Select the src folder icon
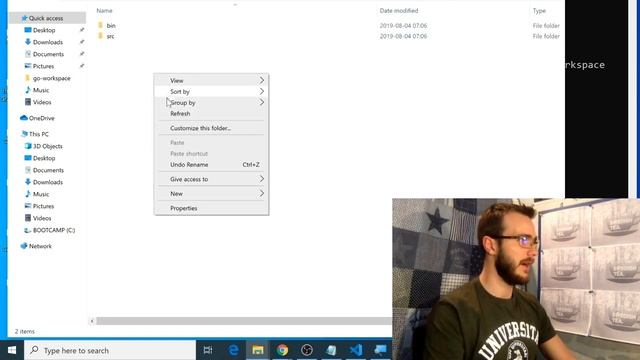The height and width of the screenshot is (360, 640). pos(100,36)
